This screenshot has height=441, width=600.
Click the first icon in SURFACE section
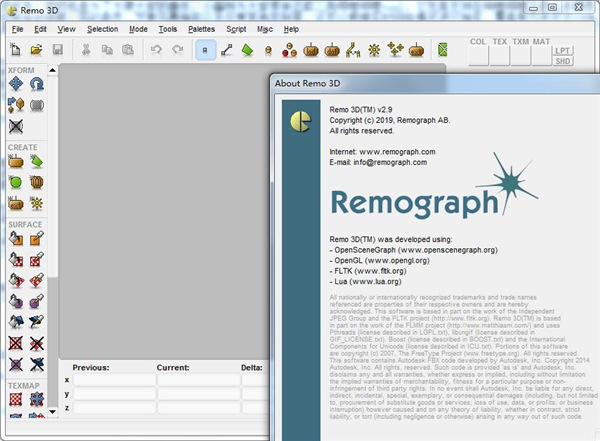(x=16, y=239)
